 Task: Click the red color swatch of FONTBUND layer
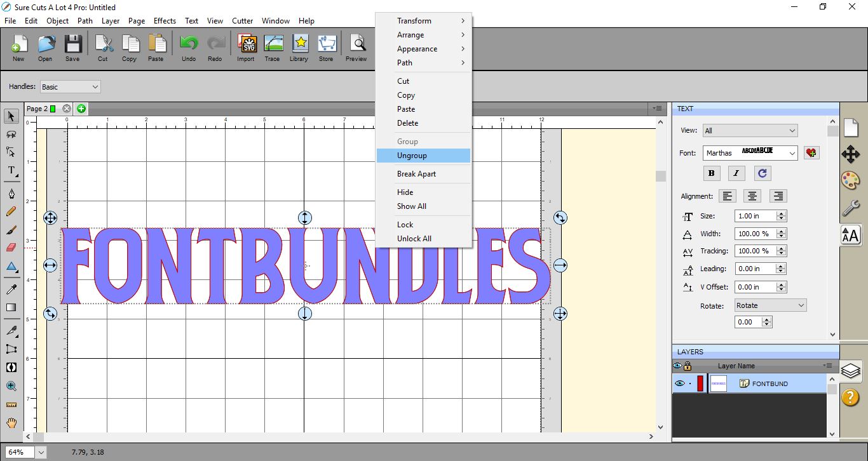click(700, 384)
